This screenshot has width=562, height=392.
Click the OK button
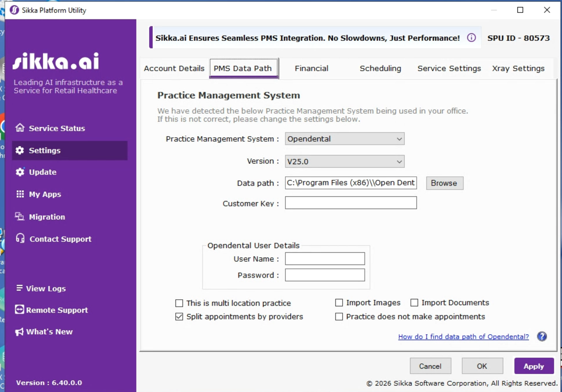pos(482,366)
